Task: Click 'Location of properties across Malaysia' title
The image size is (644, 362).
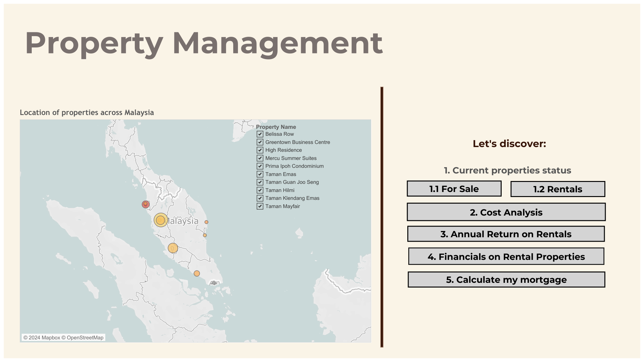Action: coord(87,112)
